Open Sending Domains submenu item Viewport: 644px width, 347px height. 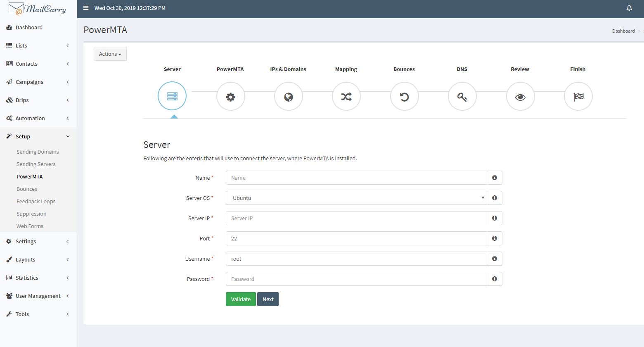38,152
